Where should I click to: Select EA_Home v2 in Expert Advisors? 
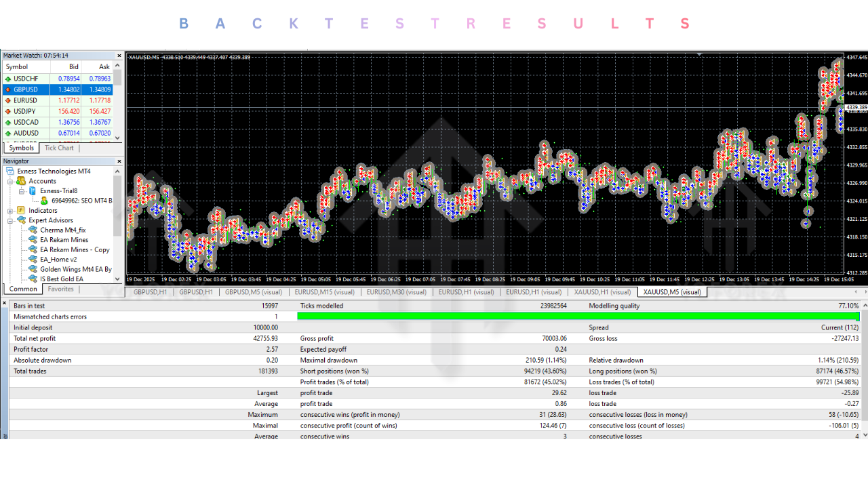pos(58,259)
